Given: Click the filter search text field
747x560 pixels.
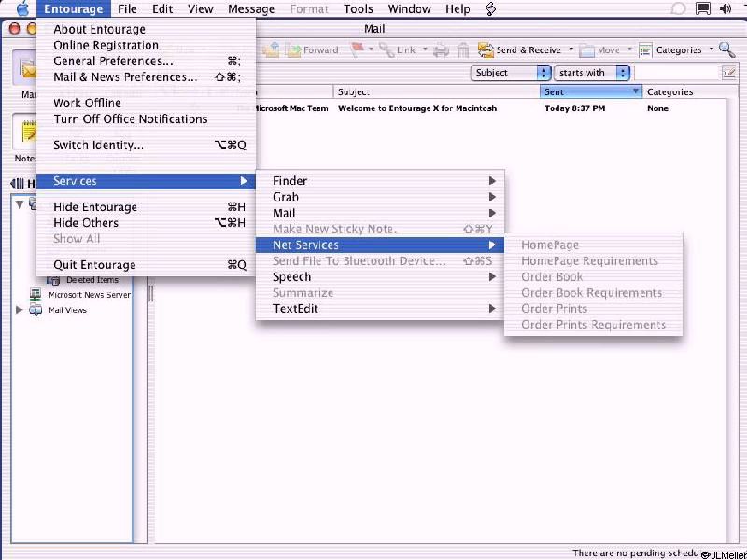Looking at the screenshot, I should point(678,73).
